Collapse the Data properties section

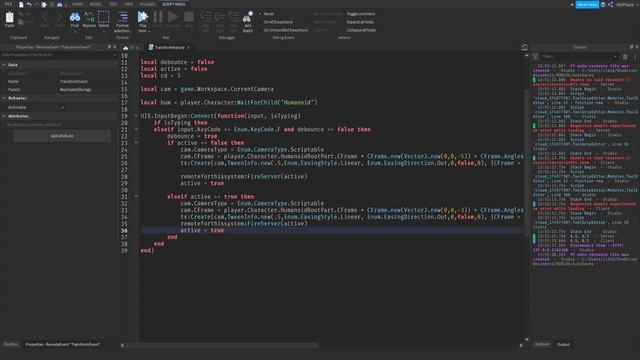(4, 65)
